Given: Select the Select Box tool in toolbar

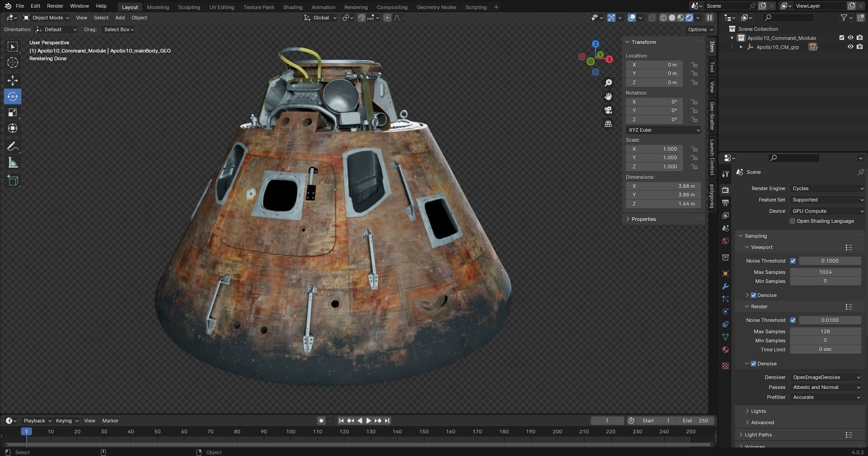Looking at the screenshot, I should pos(13,47).
